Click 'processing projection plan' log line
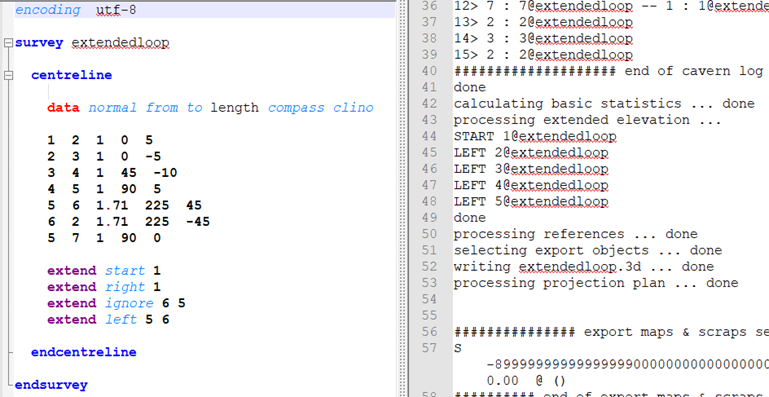 pos(596,283)
